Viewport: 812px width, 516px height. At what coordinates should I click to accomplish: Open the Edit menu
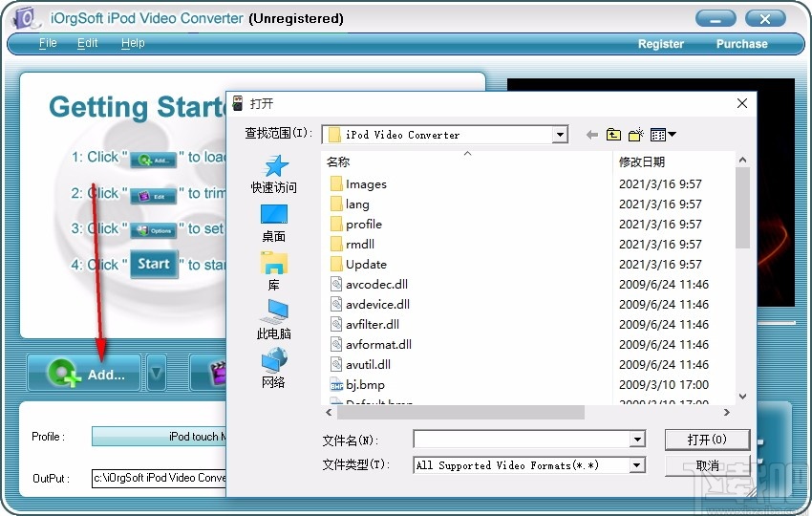pyautogui.click(x=87, y=43)
